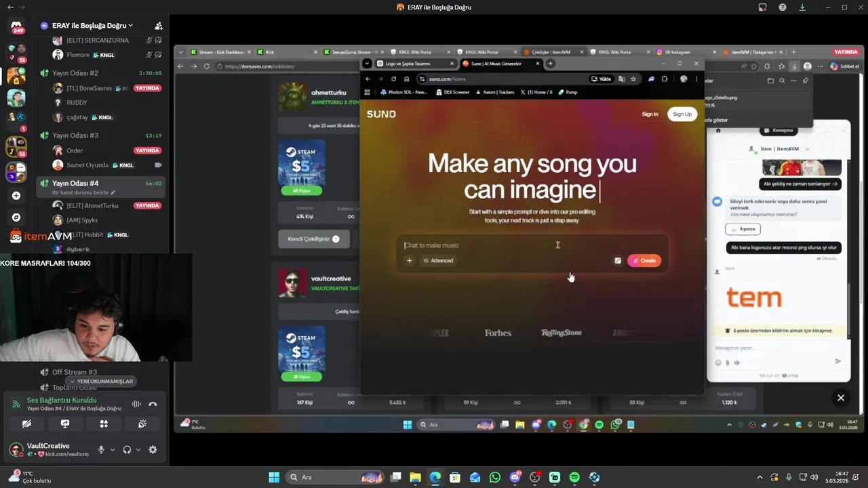Show hidden system tray icons chevron
Image resolution: width=868 pixels, height=488 pixels.
(759, 477)
